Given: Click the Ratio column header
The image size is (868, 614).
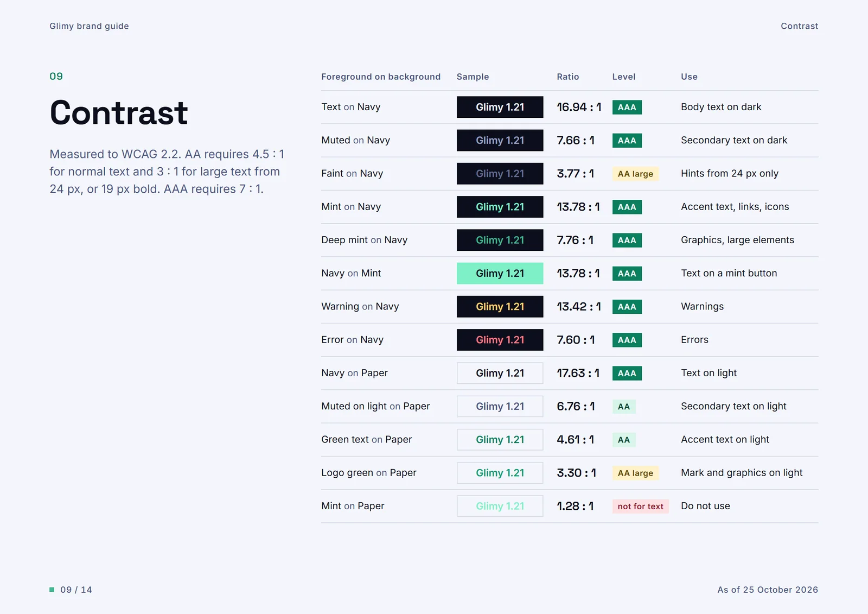Looking at the screenshot, I should point(567,77).
